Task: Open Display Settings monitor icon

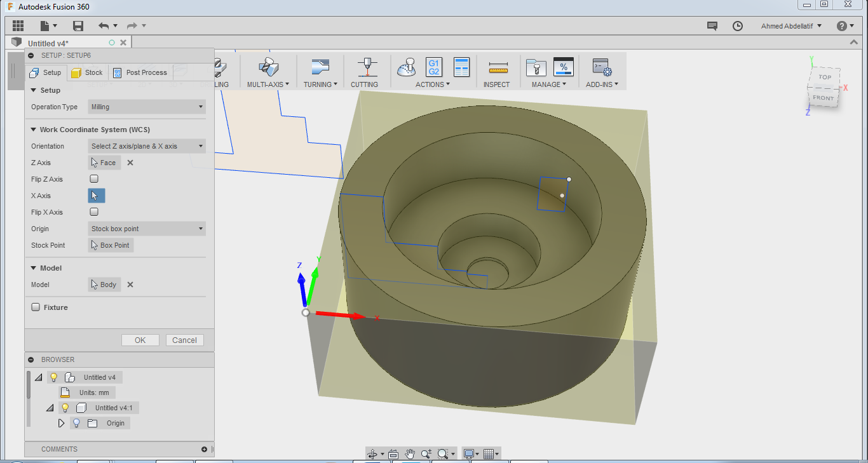Action: click(470, 454)
